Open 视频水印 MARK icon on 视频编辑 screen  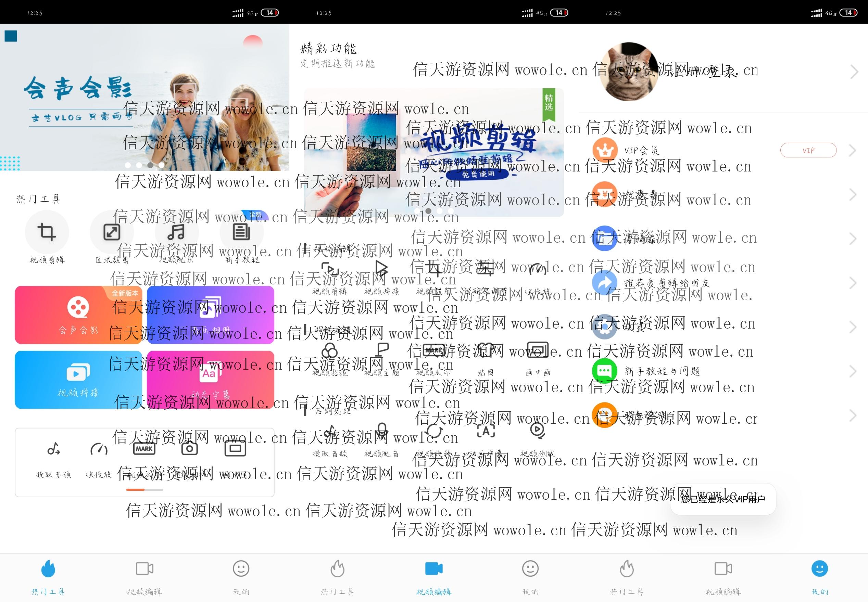(x=433, y=350)
